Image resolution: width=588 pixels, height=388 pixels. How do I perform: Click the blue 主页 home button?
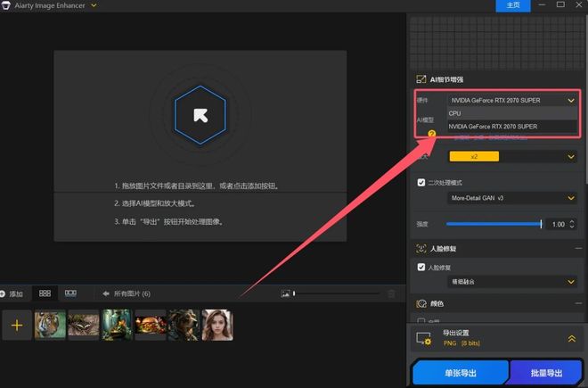[x=513, y=5]
